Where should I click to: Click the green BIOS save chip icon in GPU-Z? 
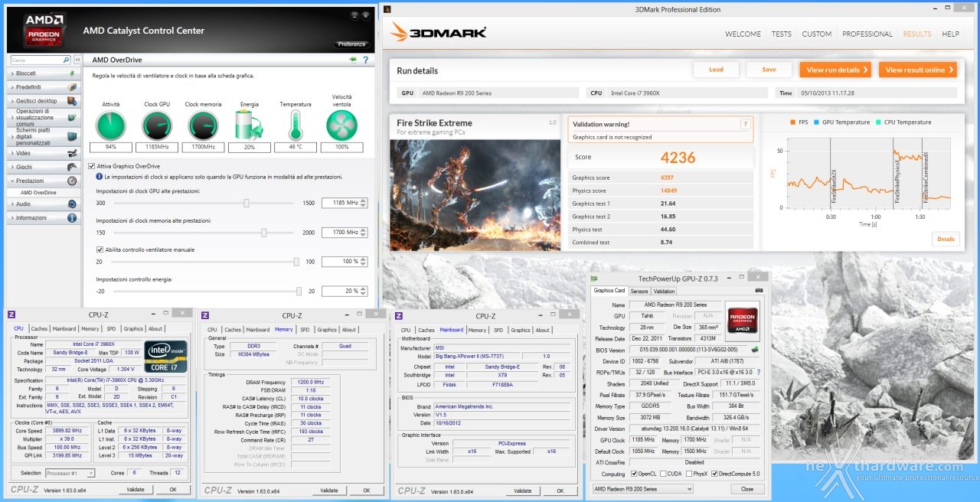coord(755,350)
